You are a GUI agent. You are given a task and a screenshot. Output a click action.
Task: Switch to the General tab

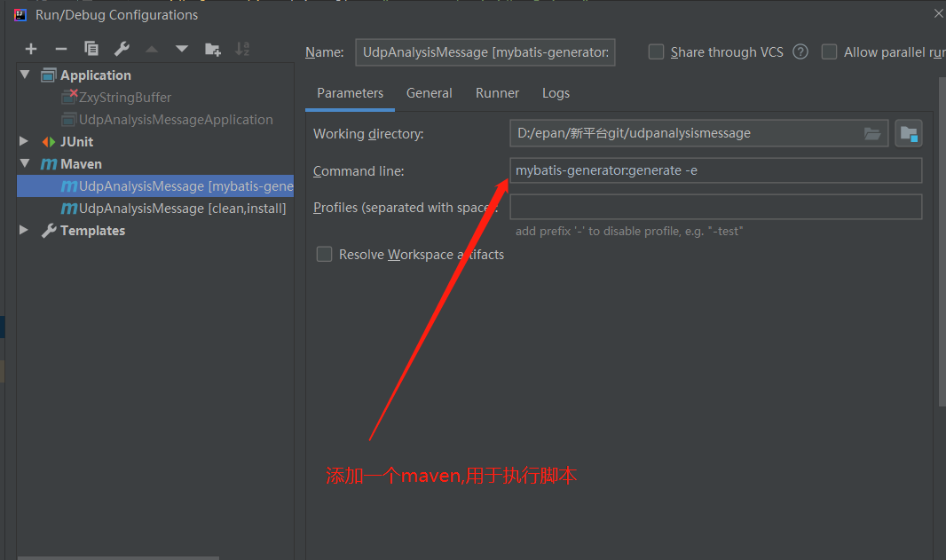[x=429, y=93]
